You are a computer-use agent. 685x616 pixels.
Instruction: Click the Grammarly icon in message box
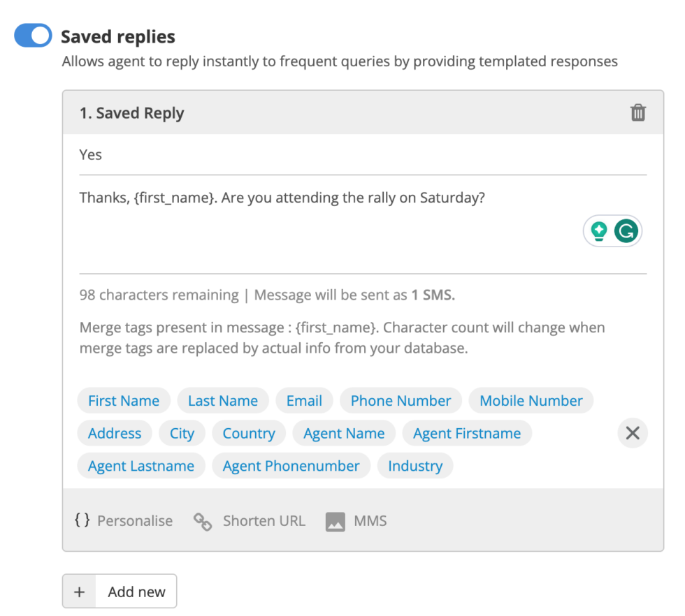(626, 230)
